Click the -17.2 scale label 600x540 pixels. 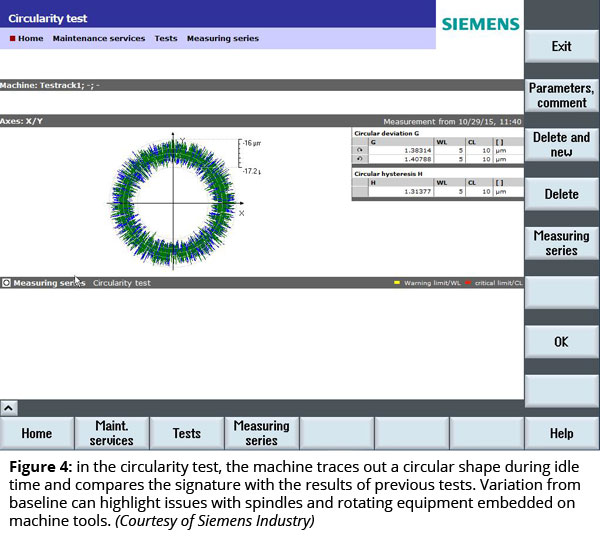[251, 171]
